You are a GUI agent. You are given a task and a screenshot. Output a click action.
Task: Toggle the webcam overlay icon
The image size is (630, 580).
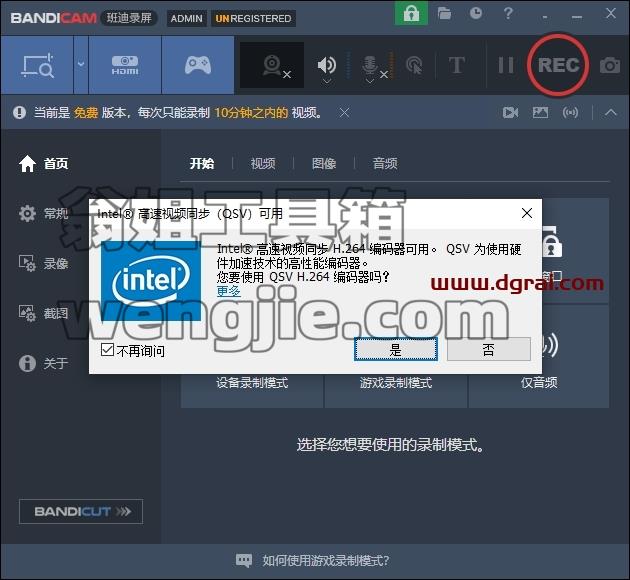272,65
